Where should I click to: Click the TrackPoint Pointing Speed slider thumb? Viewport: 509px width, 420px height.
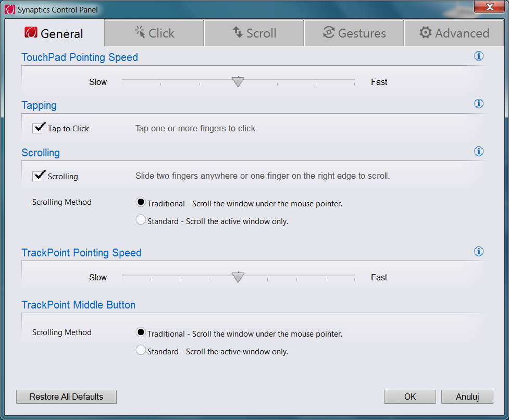tap(238, 277)
